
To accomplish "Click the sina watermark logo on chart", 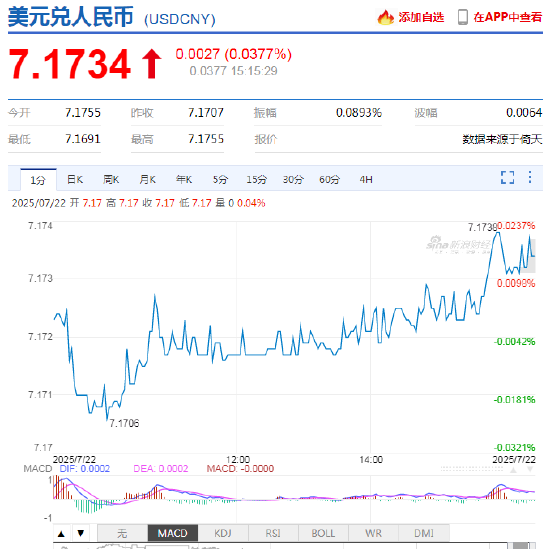I will [458, 245].
